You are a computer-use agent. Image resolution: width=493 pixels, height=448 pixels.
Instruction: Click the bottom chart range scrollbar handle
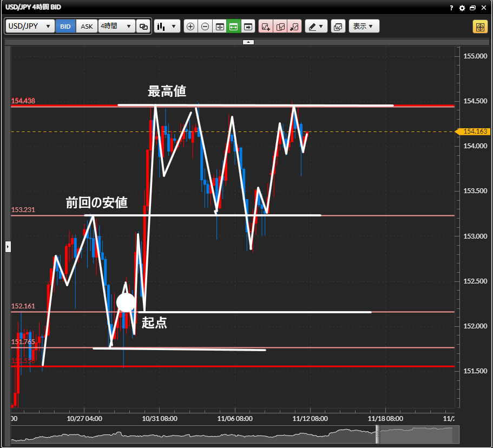(378, 434)
